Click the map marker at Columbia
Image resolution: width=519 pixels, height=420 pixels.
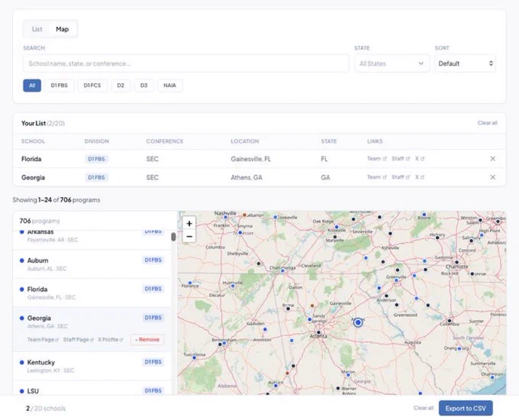(x=450, y=321)
